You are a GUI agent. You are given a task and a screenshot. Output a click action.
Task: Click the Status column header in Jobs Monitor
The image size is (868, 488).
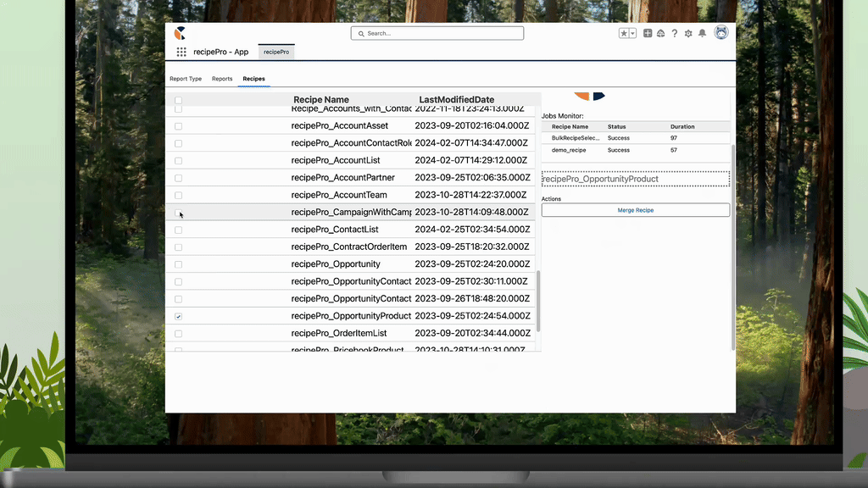[617, 127]
